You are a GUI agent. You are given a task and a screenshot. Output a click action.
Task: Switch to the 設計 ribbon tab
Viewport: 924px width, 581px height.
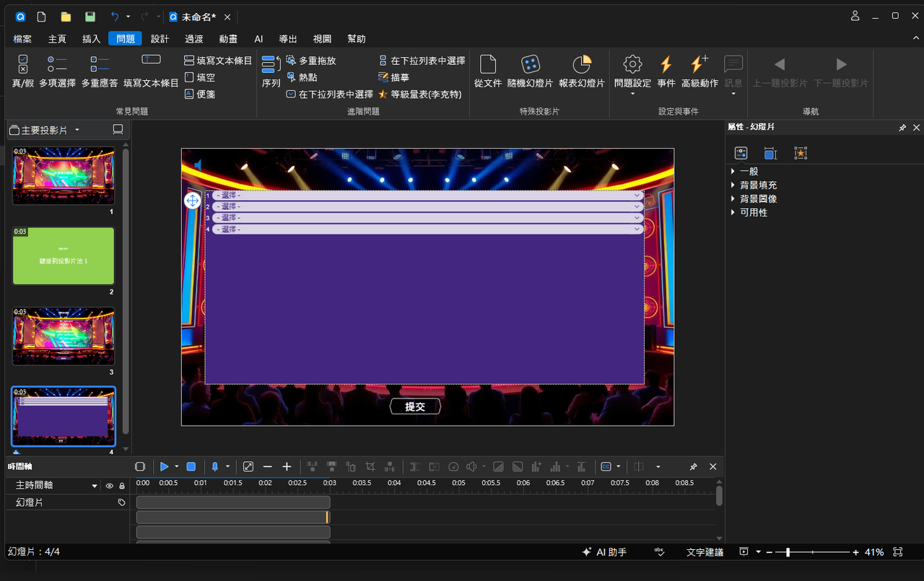(x=160, y=39)
